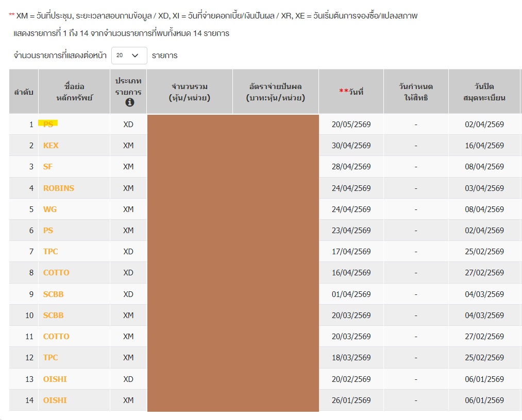Viewport: 522px width, 420px height.
Task: Select the date 28/04/2569 cell
Action: (x=351, y=167)
